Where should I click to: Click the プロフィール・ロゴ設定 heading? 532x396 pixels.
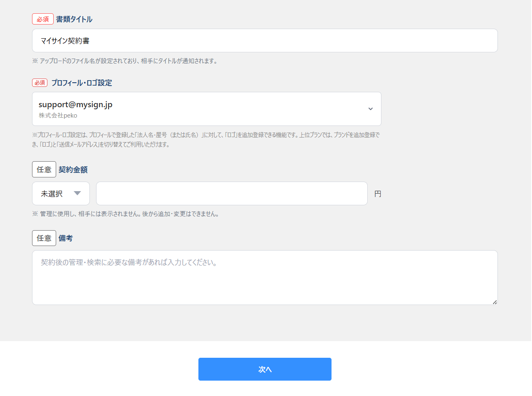tap(81, 83)
